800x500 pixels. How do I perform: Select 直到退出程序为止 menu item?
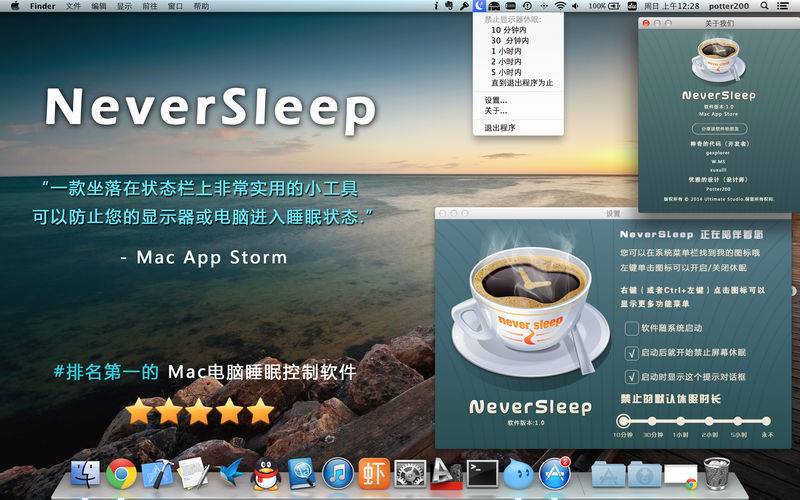(518, 82)
